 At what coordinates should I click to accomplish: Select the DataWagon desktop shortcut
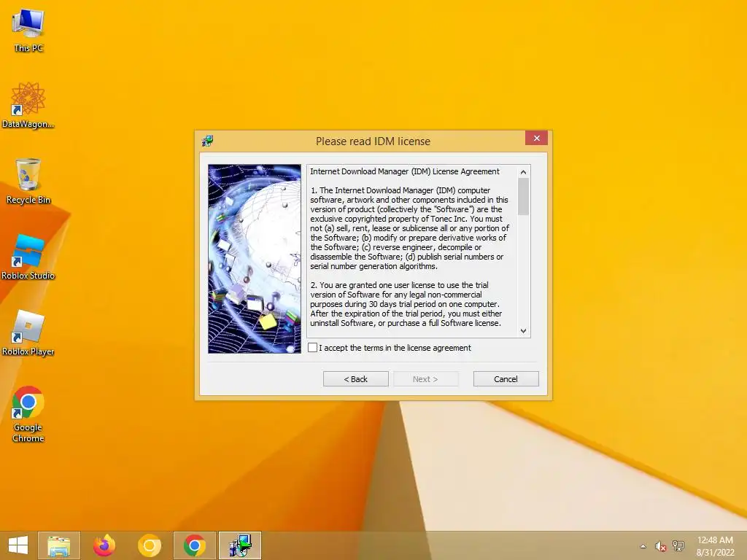click(x=28, y=106)
